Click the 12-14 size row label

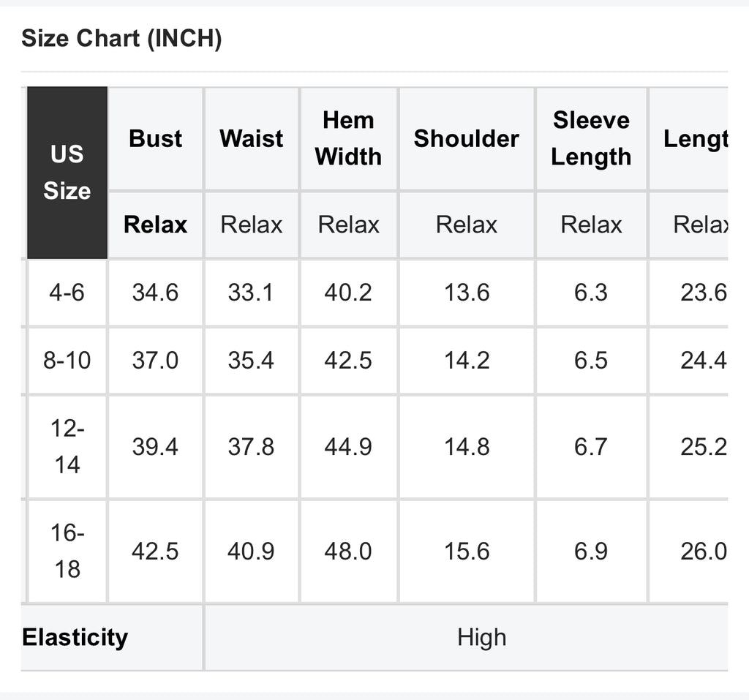tap(67, 446)
